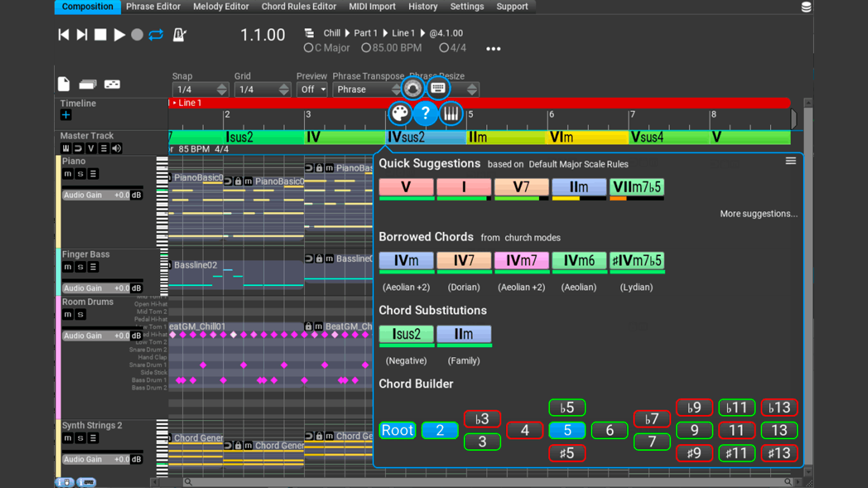Click the C Major key selector
This screenshot has width=868, height=488.
tap(327, 48)
